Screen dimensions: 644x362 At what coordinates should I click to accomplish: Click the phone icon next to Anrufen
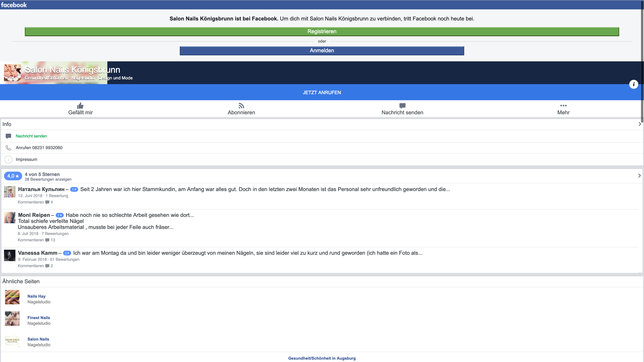coord(8,148)
